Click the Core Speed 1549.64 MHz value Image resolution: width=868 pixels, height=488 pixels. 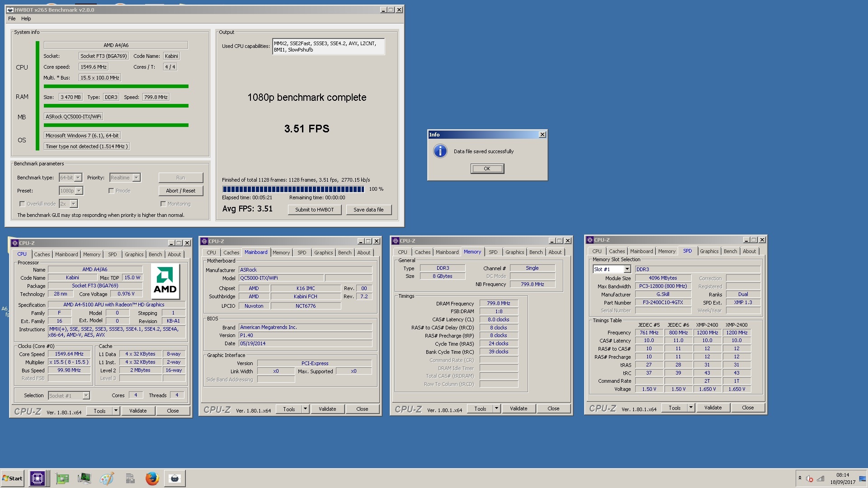[69, 354]
